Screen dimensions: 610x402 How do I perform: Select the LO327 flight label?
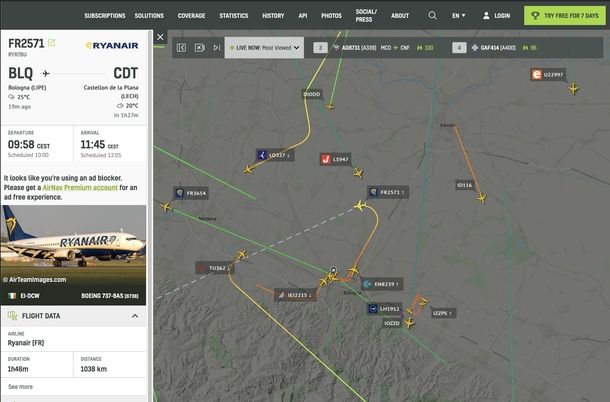click(275, 155)
